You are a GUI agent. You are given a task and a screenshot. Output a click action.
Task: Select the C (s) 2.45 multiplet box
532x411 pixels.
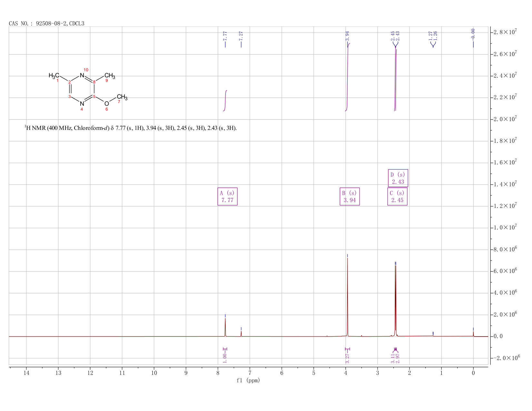click(398, 197)
